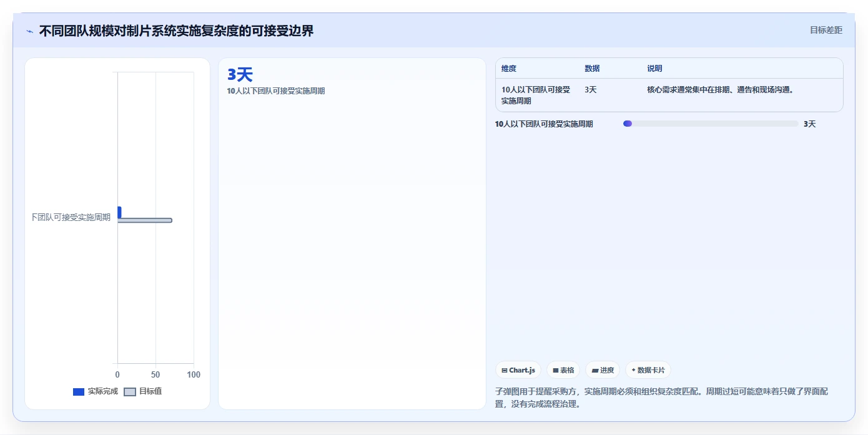Click the x-axis tick label 50

click(x=155, y=374)
